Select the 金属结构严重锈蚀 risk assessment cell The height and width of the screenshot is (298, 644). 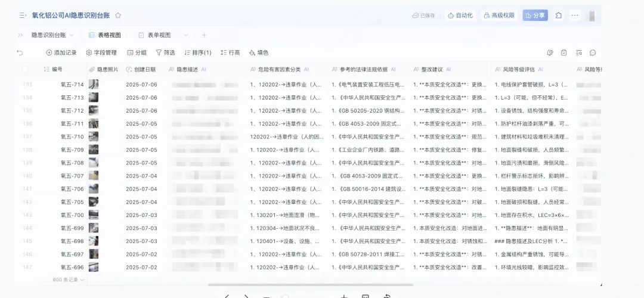click(x=532, y=254)
